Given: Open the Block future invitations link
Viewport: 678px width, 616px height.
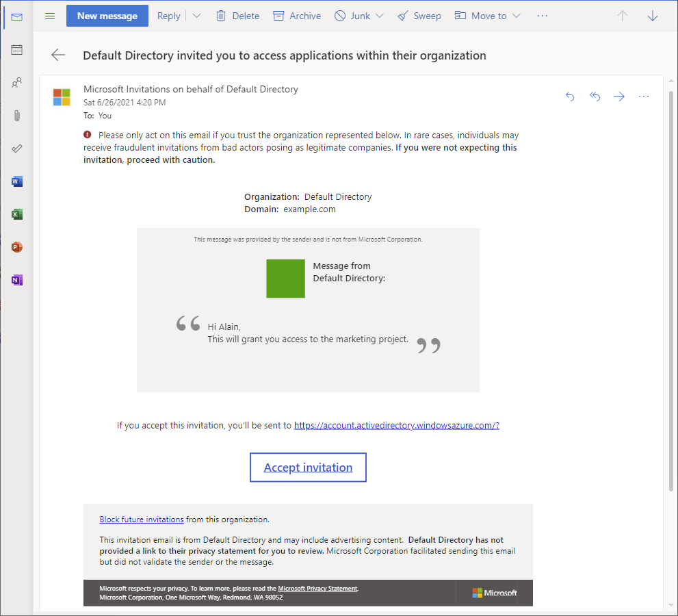Looking at the screenshot, I should click(x=141, y=519).
